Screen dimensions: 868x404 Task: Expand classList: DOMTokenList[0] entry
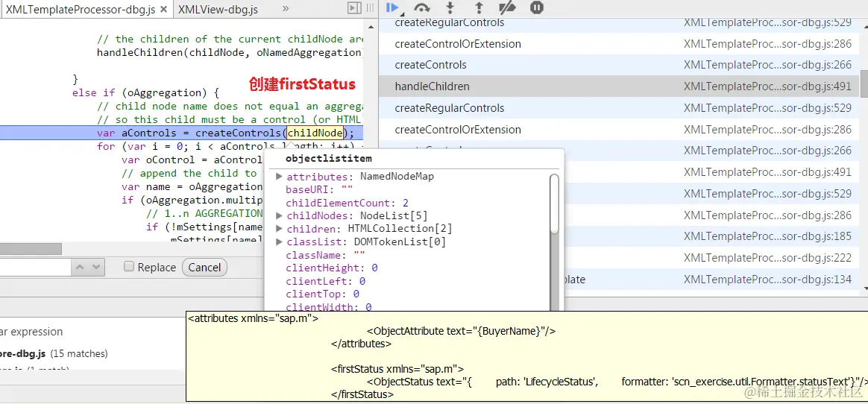pos(280,242)
